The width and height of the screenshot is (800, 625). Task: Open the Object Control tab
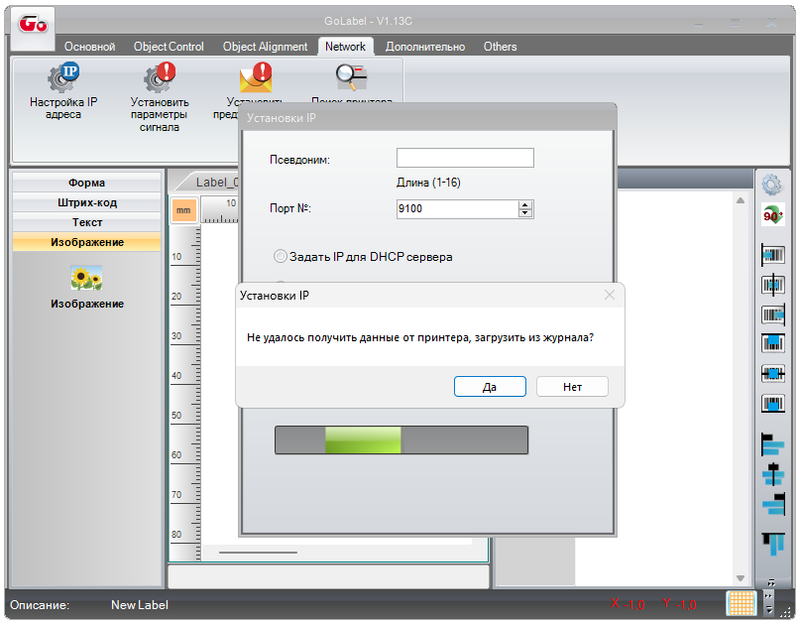(x=168, y=46)
